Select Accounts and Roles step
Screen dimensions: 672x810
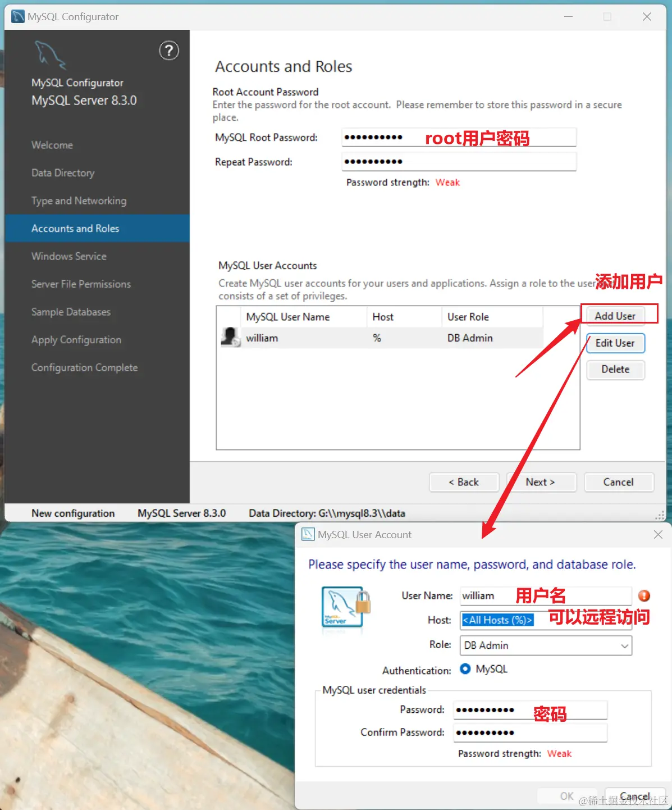click(x=97, y=229)
